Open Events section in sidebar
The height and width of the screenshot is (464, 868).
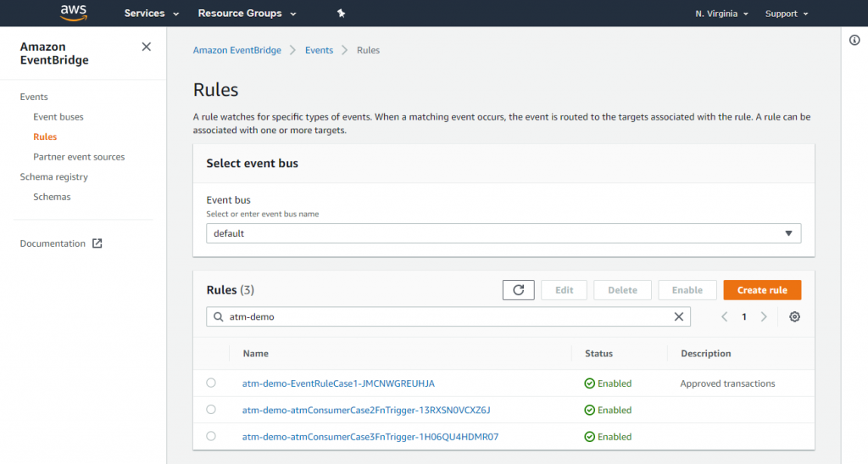[34, 97]
